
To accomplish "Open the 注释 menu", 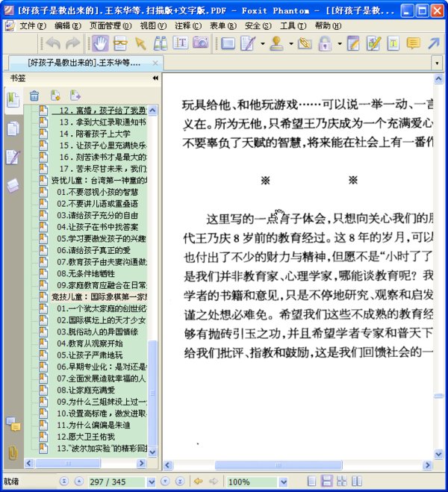I will [x=188, y=25].
